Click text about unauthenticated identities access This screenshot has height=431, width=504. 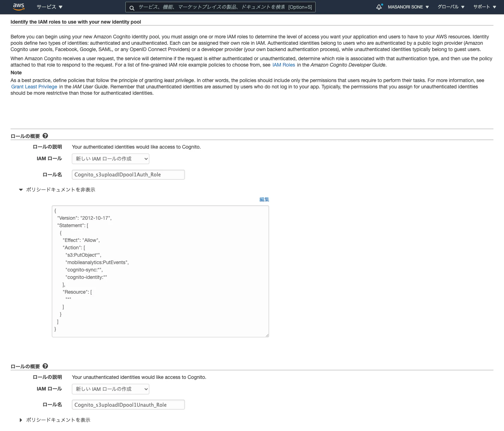139,377
